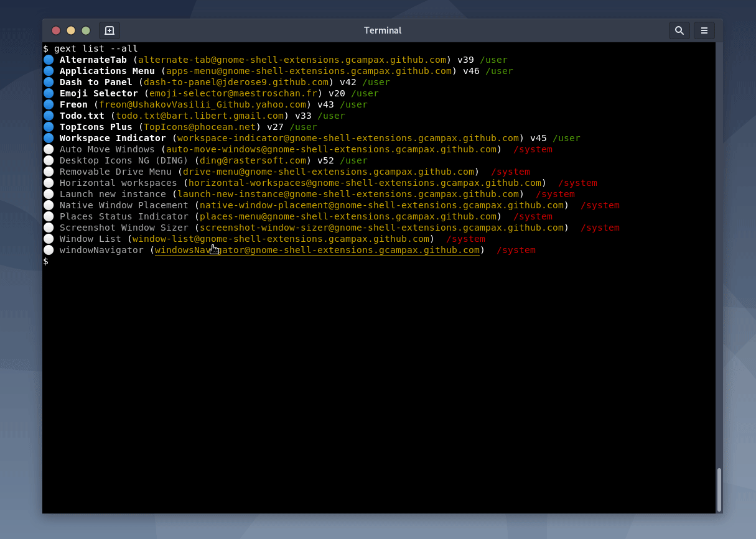Close the Terminal window
Image resolution: width=756 pixels, height=539 pixels.
[56, 30]
